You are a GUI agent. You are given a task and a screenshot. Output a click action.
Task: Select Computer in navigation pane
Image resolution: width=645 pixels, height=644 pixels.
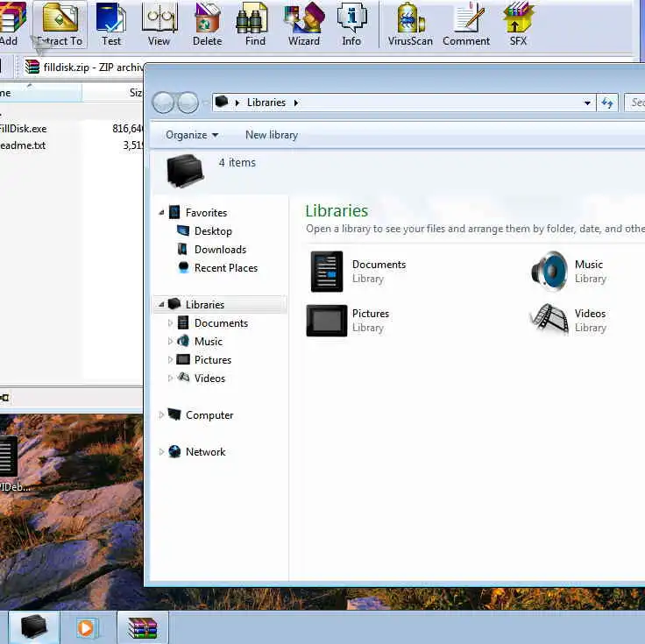coord(209,415)
